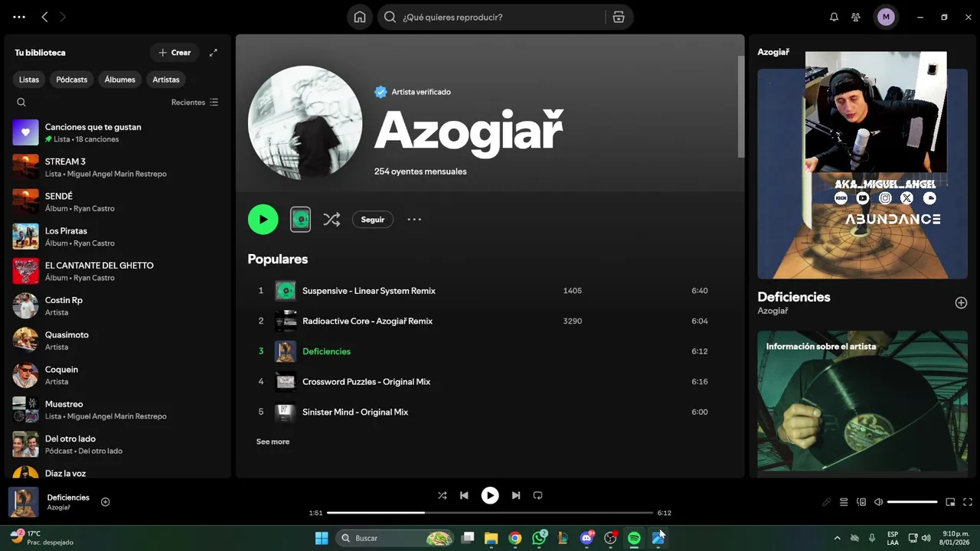Go back with the left arrow
This screenshot has width=980, height=551.
tap(44, 17)
